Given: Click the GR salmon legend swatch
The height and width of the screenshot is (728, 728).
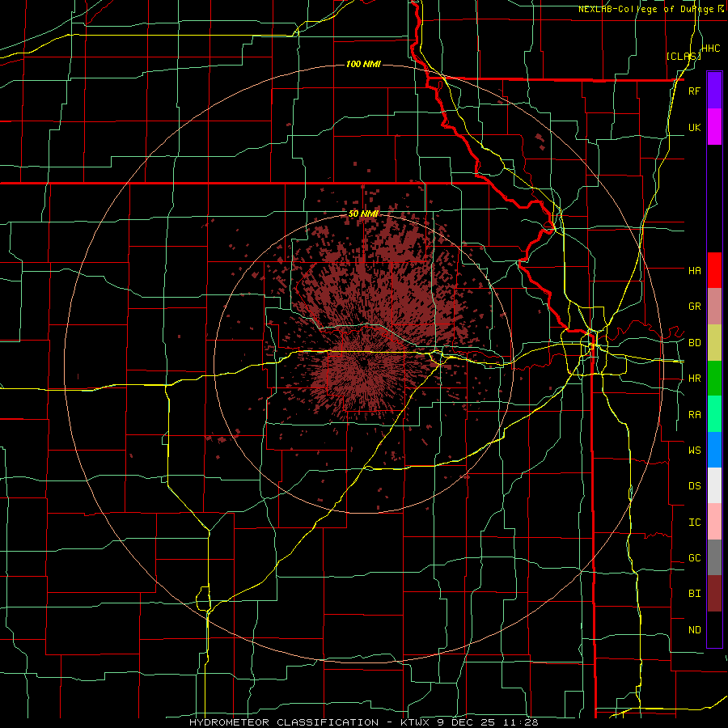Looking at the screenshot, I should click(714, 307).
